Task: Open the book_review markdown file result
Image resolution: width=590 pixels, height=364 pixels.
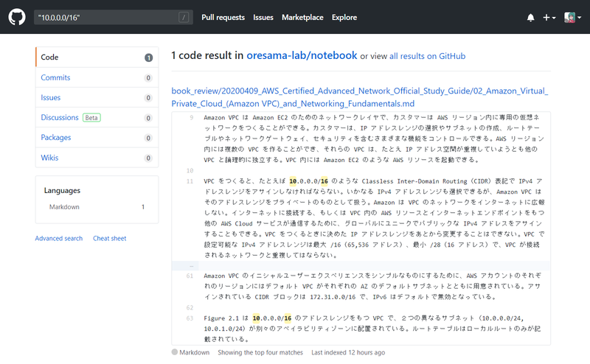Action: click(x=360, y=97)
